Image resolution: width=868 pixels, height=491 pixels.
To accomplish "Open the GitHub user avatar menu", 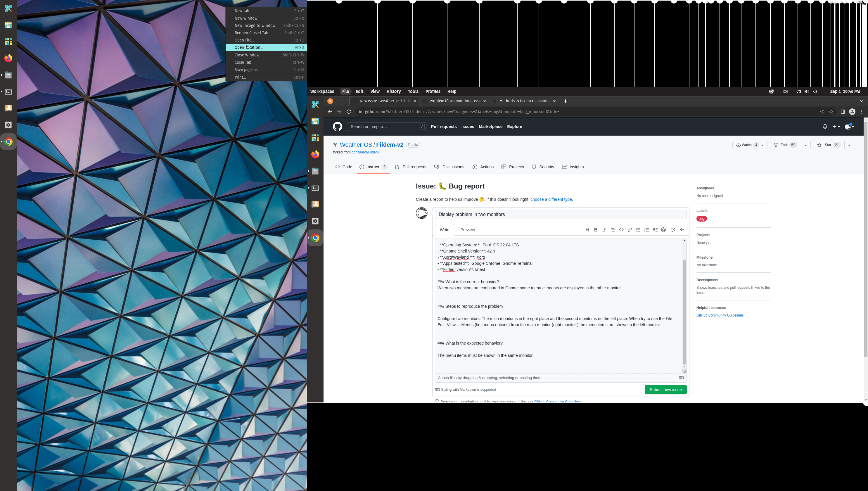I will (x=849, y=127).
